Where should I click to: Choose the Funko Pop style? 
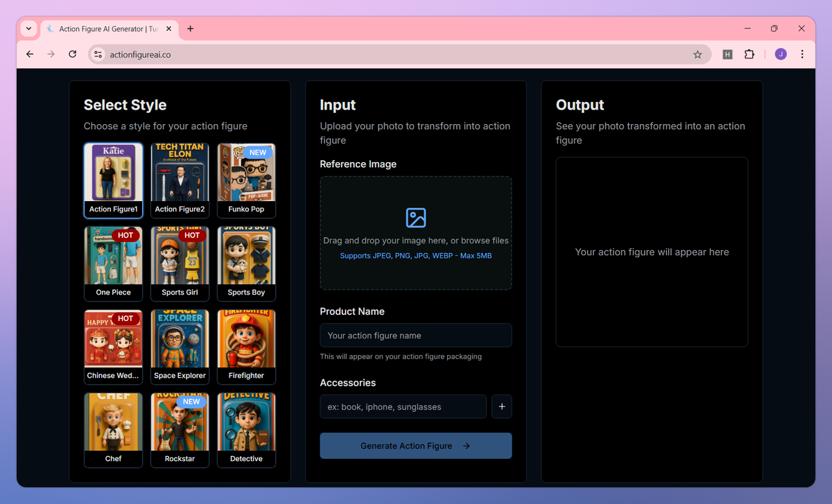coord(246,180)
